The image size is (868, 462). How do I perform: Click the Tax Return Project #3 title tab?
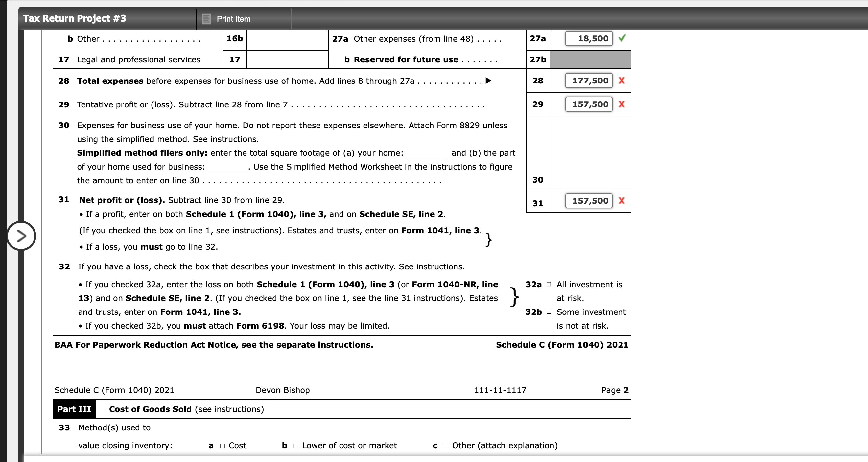click(x=74, y=18)
